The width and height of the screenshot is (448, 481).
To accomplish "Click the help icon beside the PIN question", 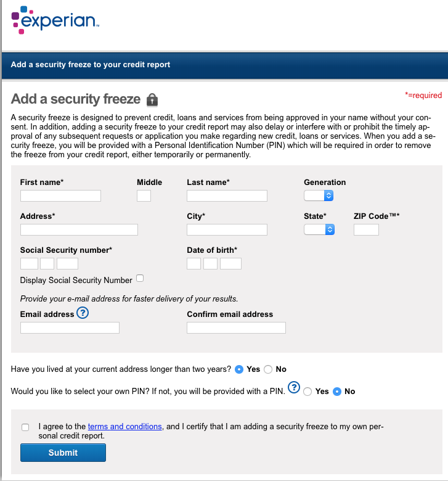I will tap(294, 388).
